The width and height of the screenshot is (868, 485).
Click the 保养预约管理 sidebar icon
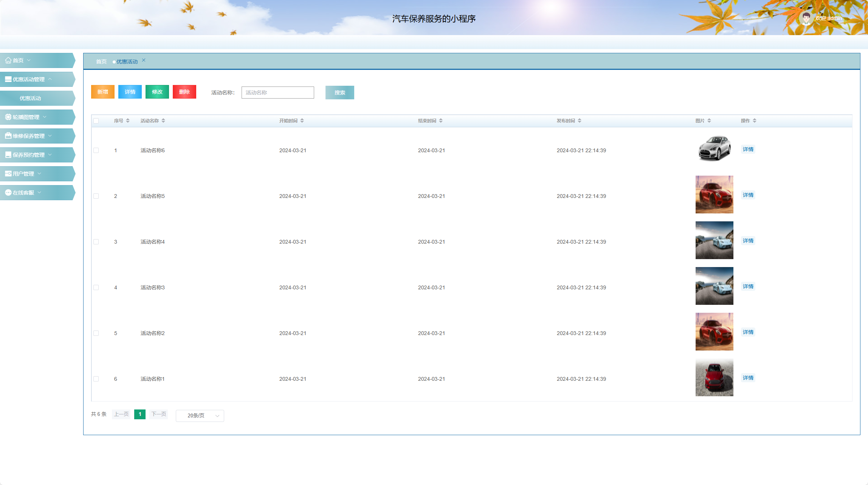coord(8,155)
